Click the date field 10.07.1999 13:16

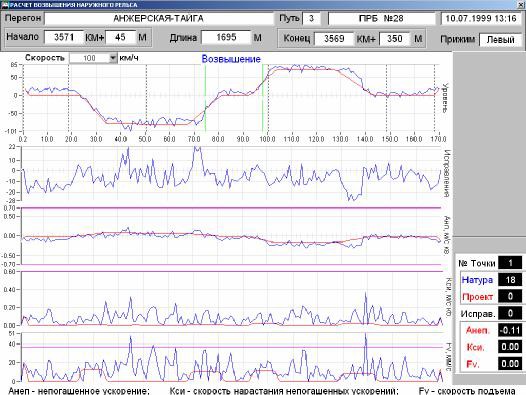pyautogui.click(x=481, y=18)
